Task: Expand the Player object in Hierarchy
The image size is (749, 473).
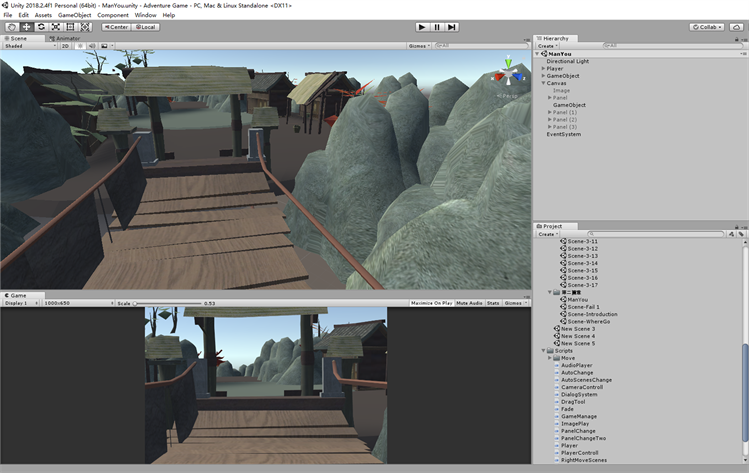Action: [543, 69]
